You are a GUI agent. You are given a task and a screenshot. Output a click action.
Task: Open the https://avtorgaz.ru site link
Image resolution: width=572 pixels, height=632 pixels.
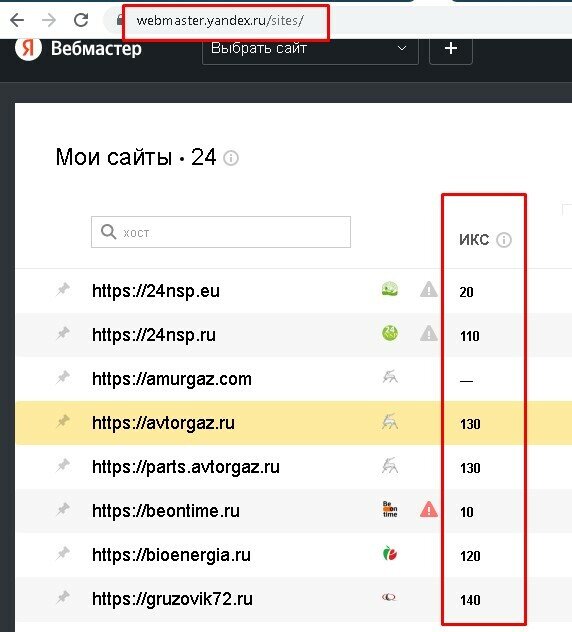point(163,423)
